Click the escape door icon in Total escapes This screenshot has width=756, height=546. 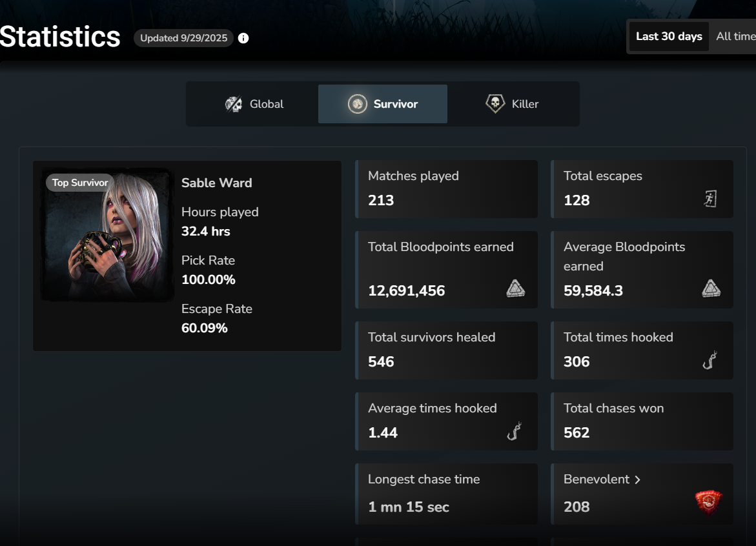(x=710, y=199)
